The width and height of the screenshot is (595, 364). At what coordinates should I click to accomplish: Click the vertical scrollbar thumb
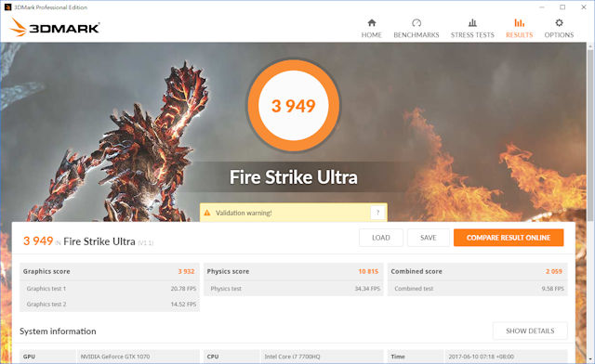click(x=590, y=135)
